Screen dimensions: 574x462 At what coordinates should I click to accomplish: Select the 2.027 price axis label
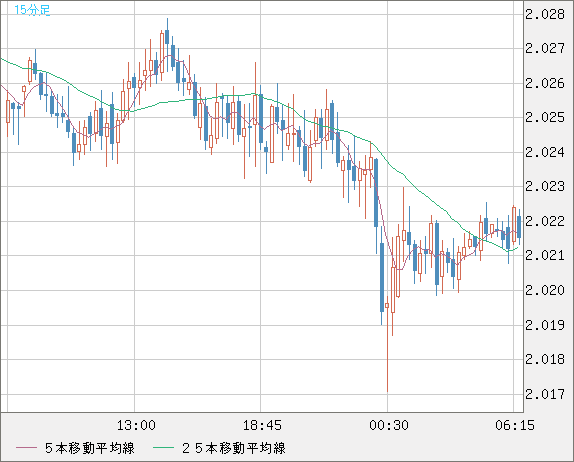point(545,49)
